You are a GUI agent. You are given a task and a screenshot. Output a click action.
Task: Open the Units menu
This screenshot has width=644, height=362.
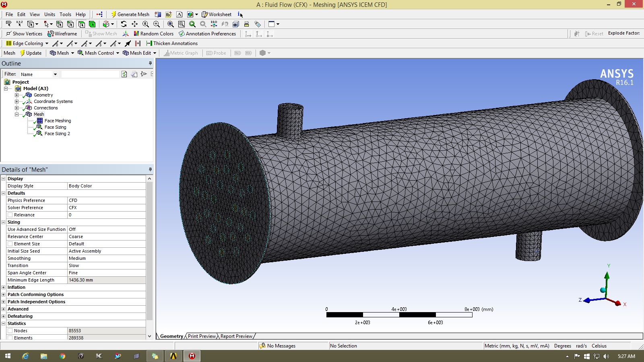click(x=50, y=14)
